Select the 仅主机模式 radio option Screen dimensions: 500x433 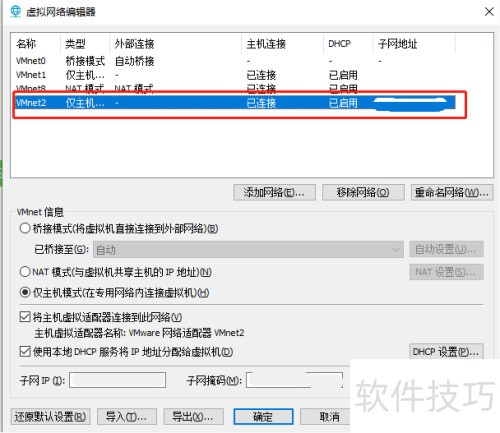click(x=25, y=292)
